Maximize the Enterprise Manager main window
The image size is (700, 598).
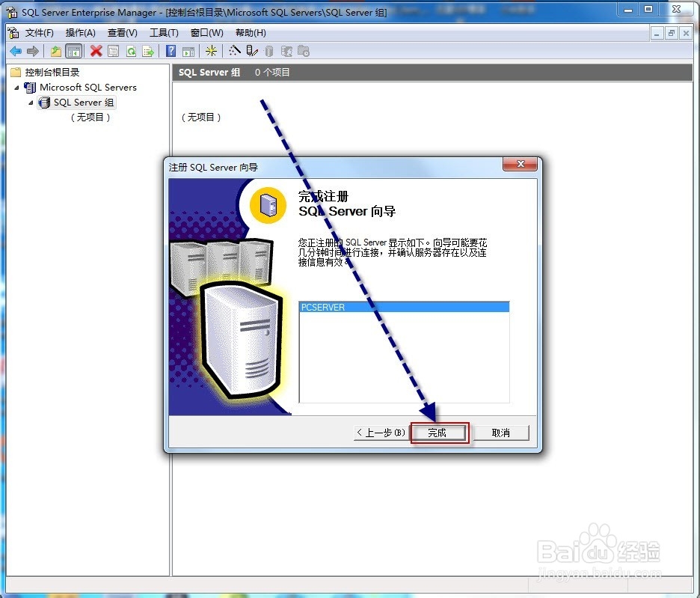648,10
